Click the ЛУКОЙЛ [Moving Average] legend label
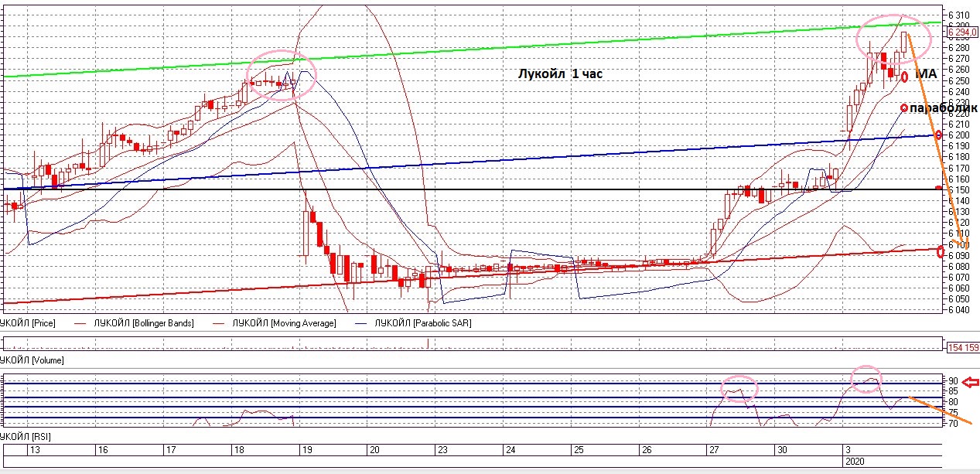This screenshot has width=980, height=474. pyautogui.click(x=285, y=322)
